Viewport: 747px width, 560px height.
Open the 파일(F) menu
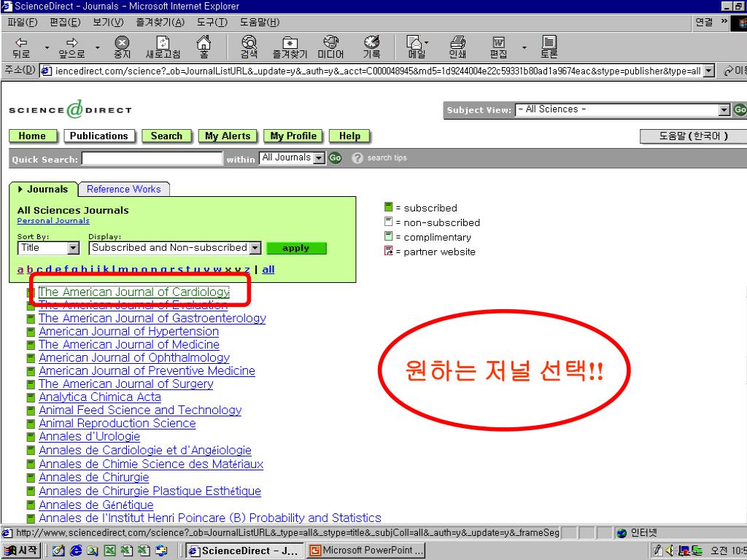22,22
